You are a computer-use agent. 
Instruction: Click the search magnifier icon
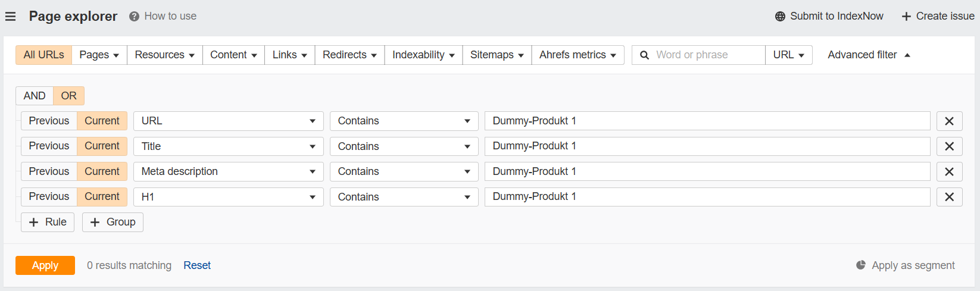tap(644, 55)
